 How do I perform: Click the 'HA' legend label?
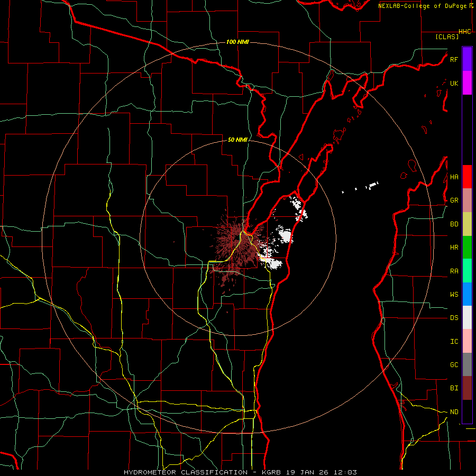[x=454, y=177]
